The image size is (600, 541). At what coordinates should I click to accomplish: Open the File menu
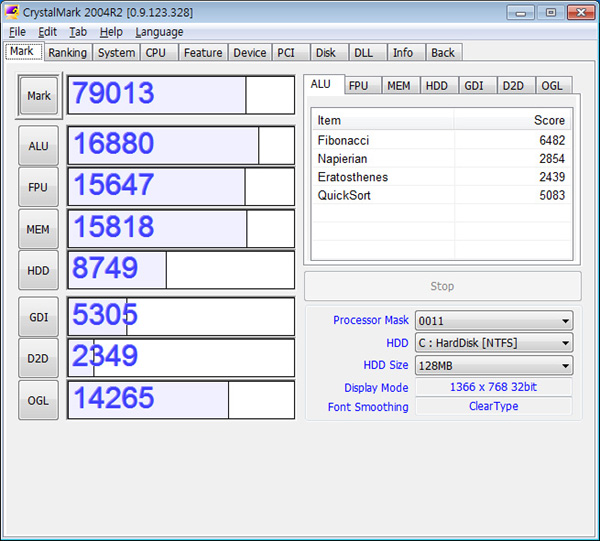tap(17, 32)
